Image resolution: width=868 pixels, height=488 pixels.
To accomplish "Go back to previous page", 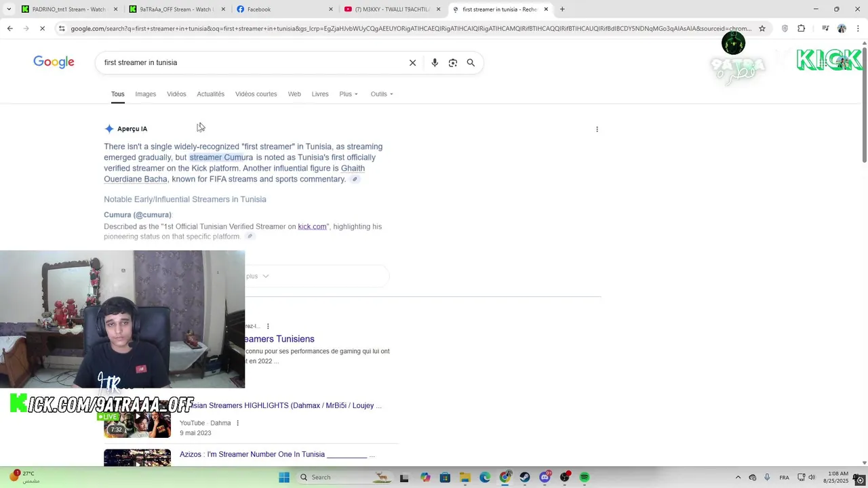I will [9, 28].
